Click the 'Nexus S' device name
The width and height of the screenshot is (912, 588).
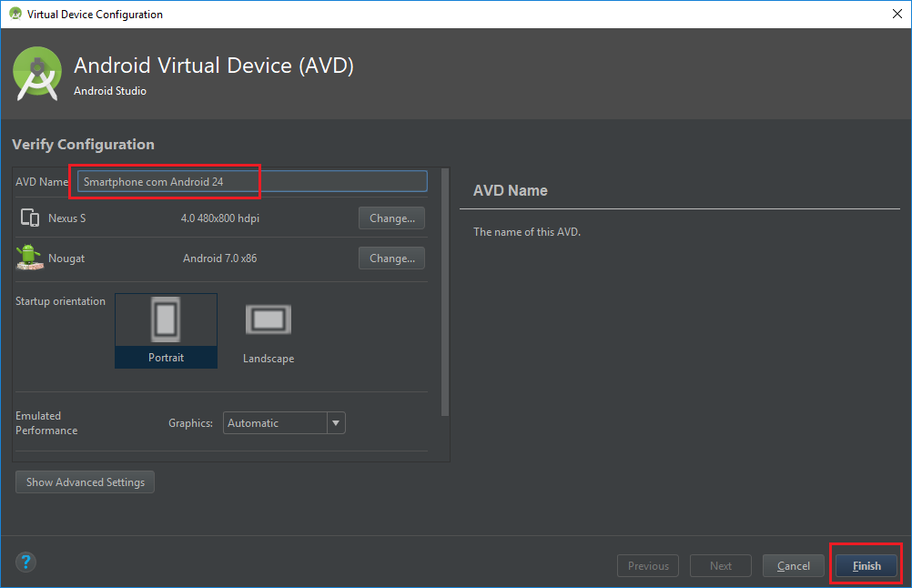tap(66, 218)
